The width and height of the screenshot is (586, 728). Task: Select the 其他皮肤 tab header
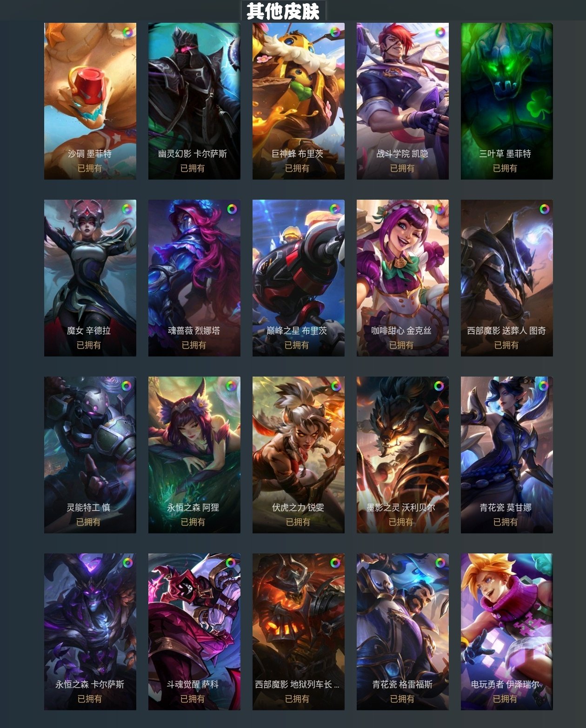pos(283,11)
